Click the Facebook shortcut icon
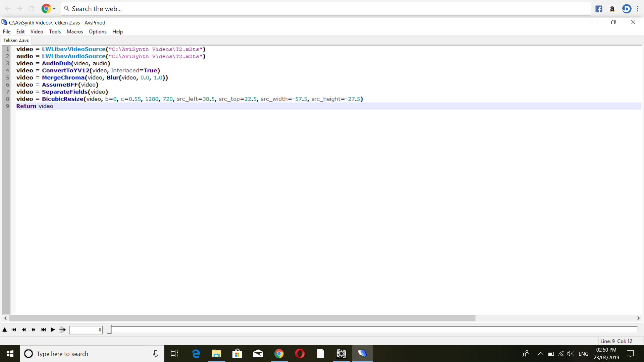Image resolution: width=644 pixels, height=362 pixels. pyautogui.click(x=599, y=9)
